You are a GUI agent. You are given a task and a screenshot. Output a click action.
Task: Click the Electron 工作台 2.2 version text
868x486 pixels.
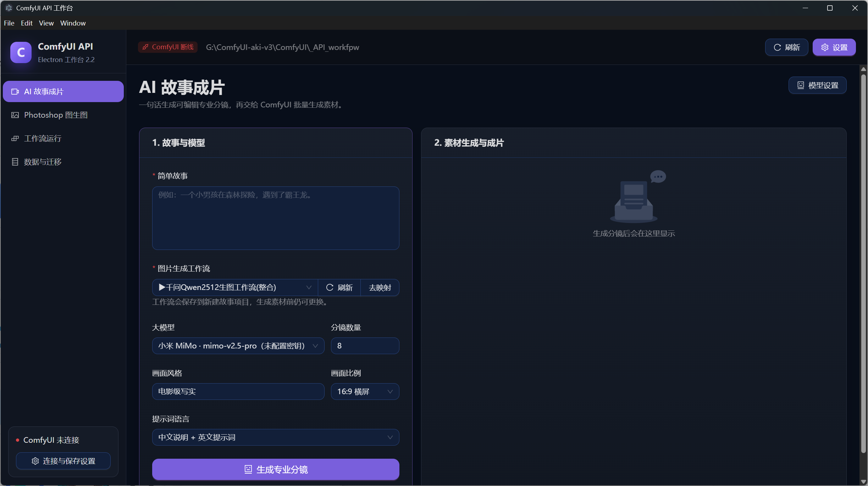tap(66, 60)
